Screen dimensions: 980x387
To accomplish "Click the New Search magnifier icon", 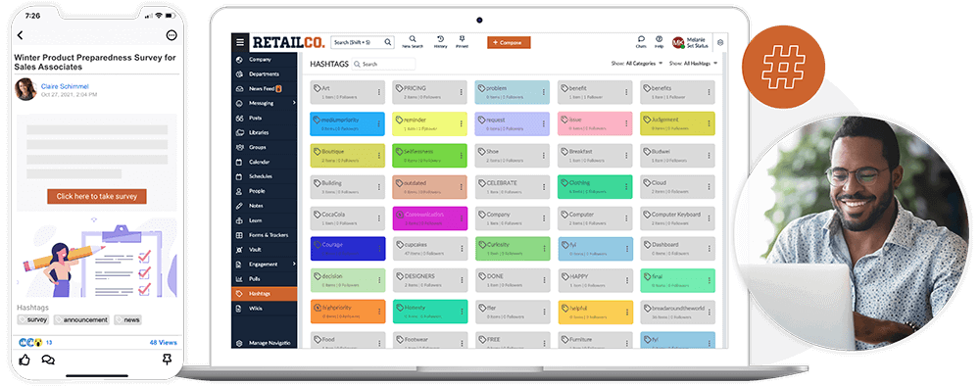I will [x=413, y=39].
